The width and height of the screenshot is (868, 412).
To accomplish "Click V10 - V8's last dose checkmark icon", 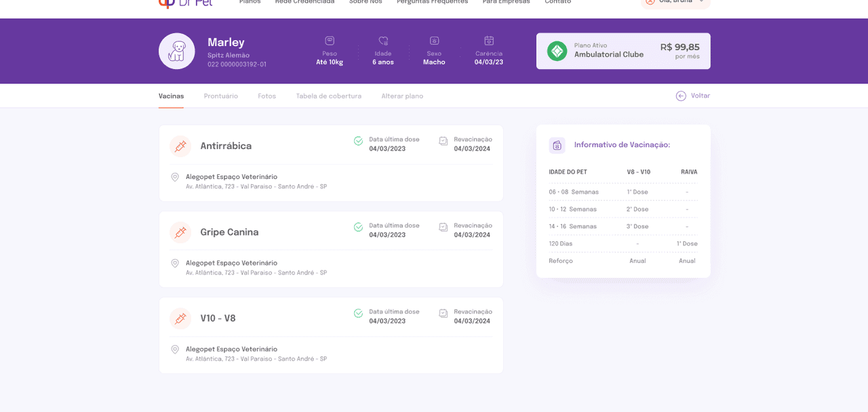I will pyautogui.click(x=358, y=313).
